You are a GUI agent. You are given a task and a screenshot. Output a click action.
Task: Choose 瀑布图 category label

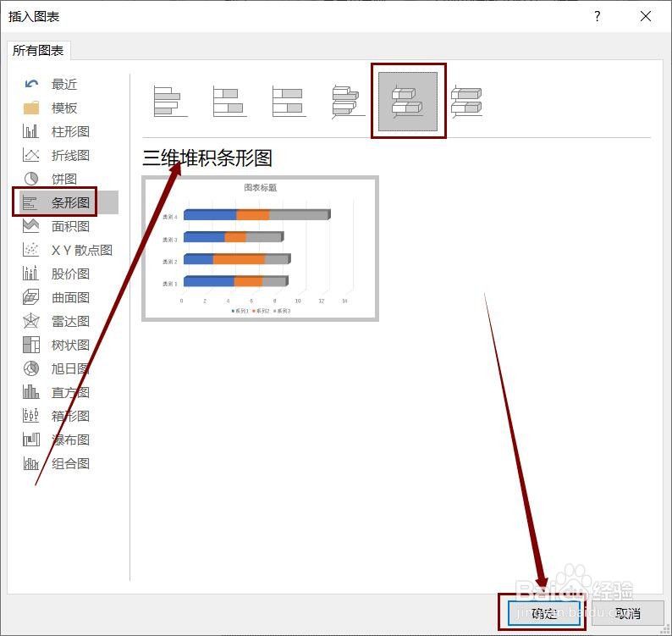[71, 440]
